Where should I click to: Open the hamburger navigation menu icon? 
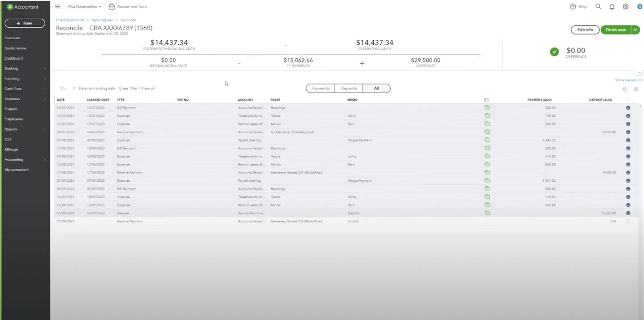coord(57,7)
